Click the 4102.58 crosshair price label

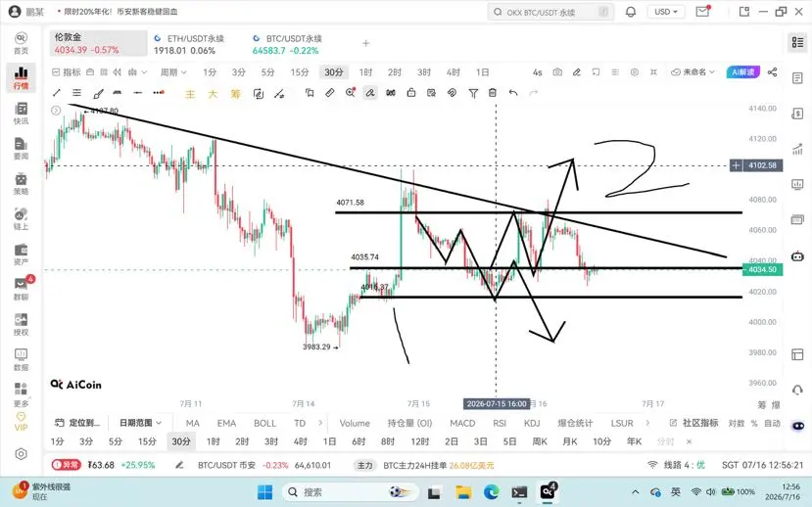point(762,165)
